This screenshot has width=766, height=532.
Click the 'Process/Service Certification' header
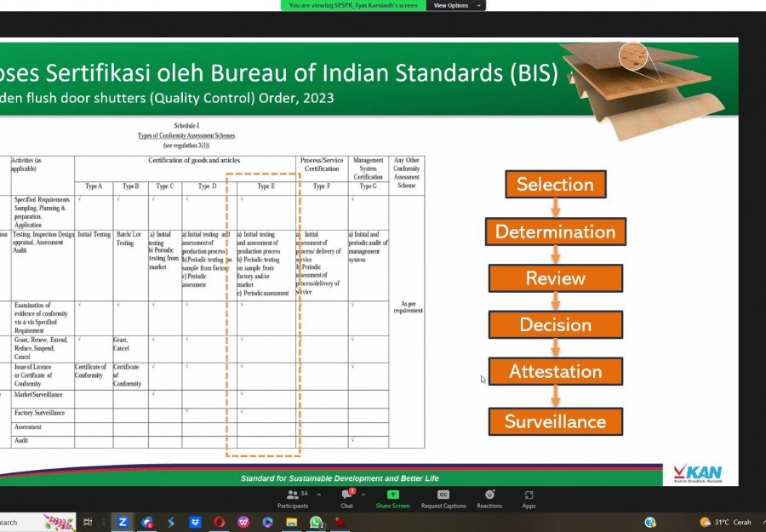322,164
